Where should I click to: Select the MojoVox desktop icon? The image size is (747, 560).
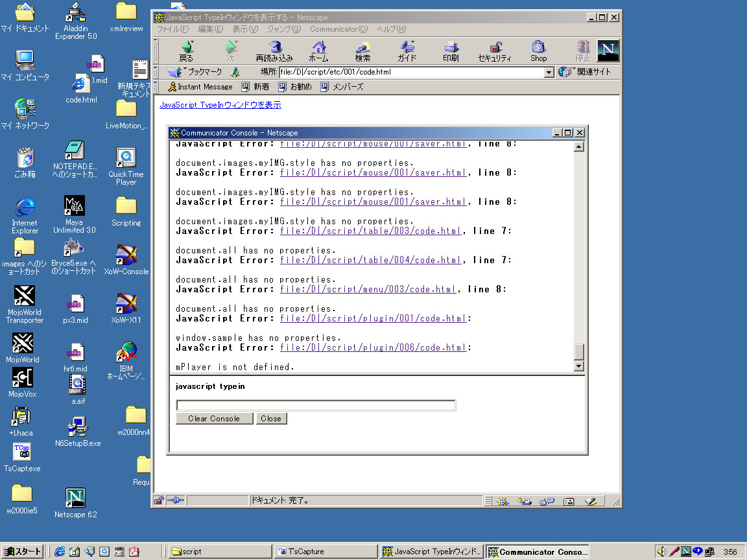pyautogui.click(x=23, y=382)
